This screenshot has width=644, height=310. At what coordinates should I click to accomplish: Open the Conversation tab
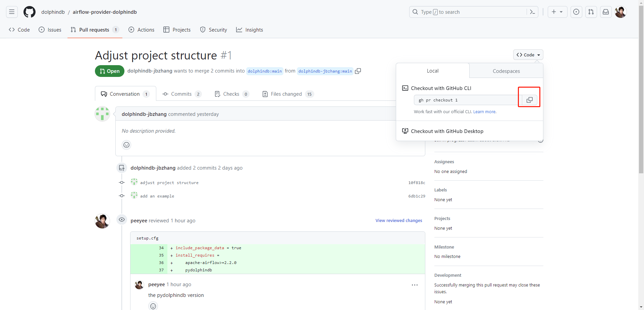tap(125, 94)
